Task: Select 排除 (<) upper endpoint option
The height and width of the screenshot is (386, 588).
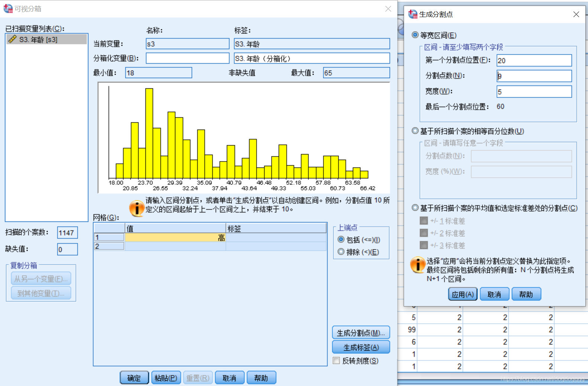Action: click(341, 252)
